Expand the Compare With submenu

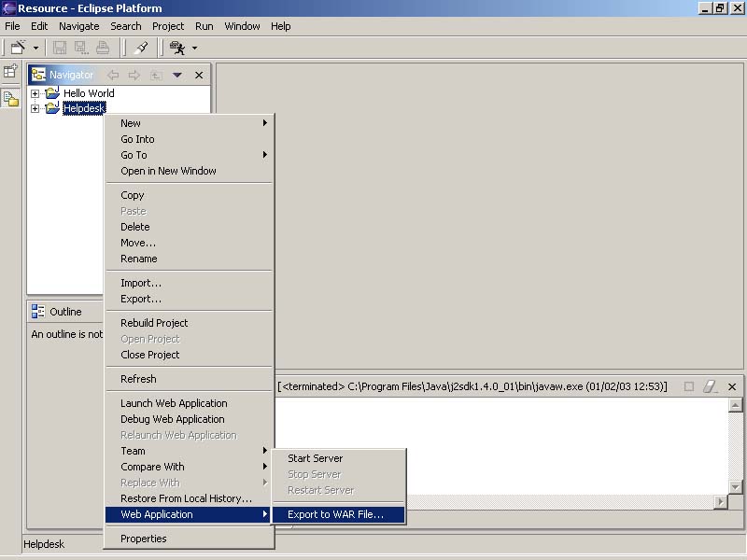pyautogui.click(x=190, y=467)
